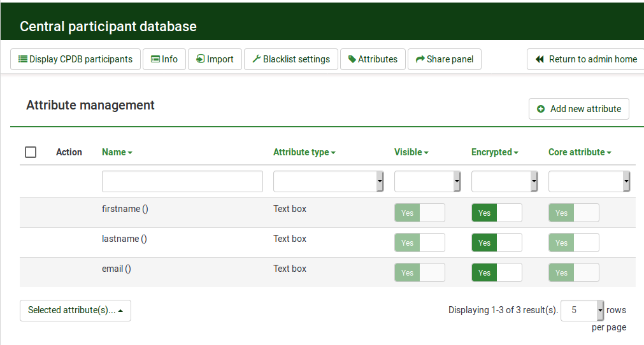Click the rewind icon on Return to admin home
Screen dimensions: 644x345
coord(540,59)
